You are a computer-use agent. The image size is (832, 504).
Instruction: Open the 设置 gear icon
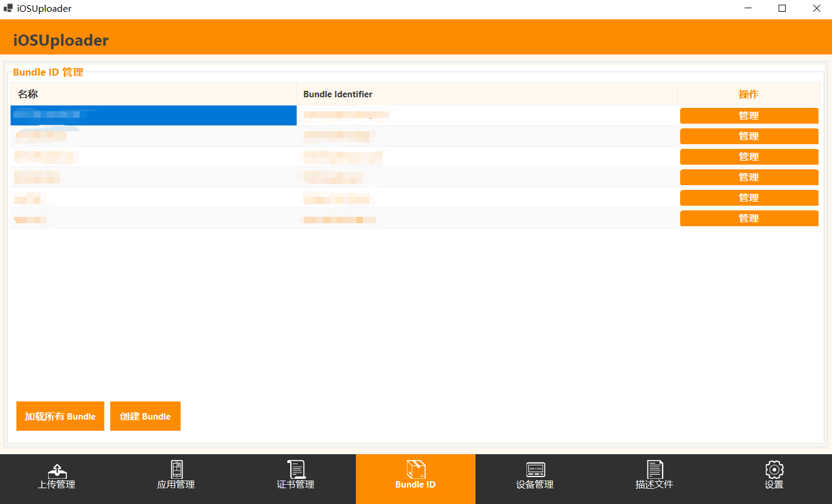[774, 469]
